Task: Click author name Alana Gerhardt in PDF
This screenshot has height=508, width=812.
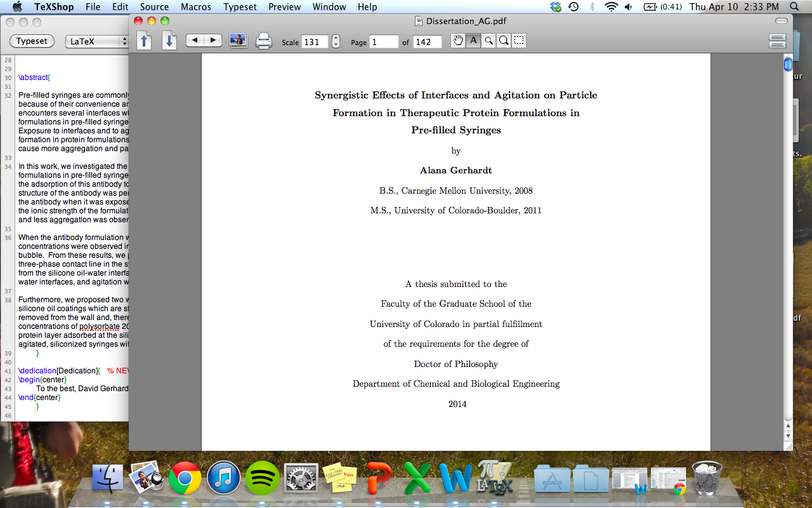Action: point(456,170)
